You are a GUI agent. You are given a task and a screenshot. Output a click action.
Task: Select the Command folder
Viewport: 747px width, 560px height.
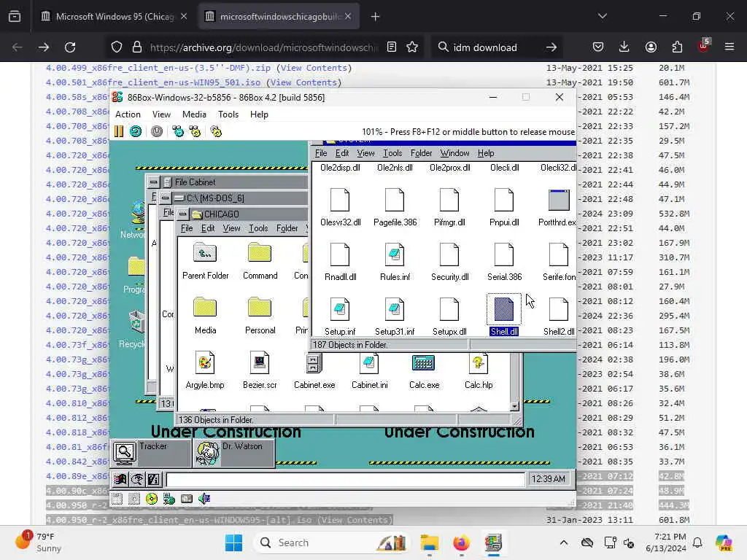260,252
